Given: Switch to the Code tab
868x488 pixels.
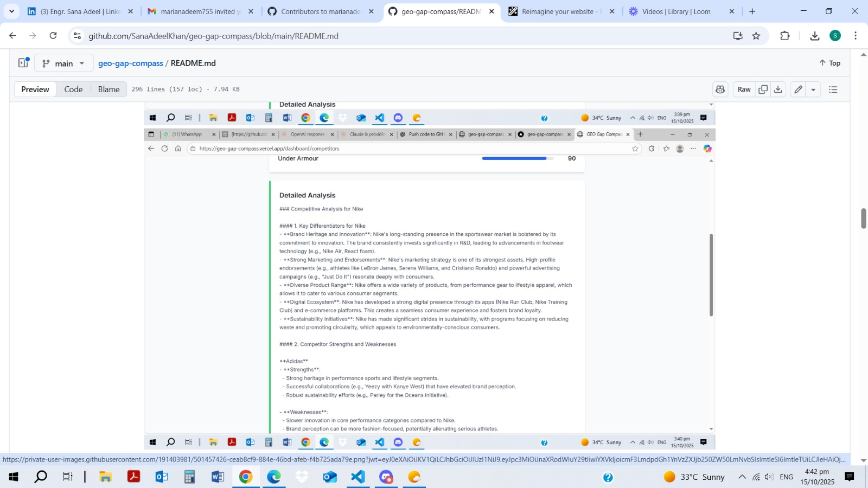Looking at the screenshot, I should pos(73,89).
